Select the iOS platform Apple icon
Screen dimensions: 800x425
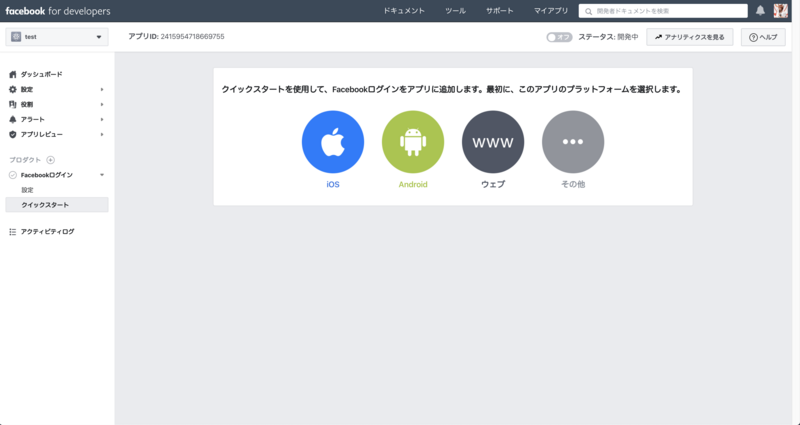(333, 142)
